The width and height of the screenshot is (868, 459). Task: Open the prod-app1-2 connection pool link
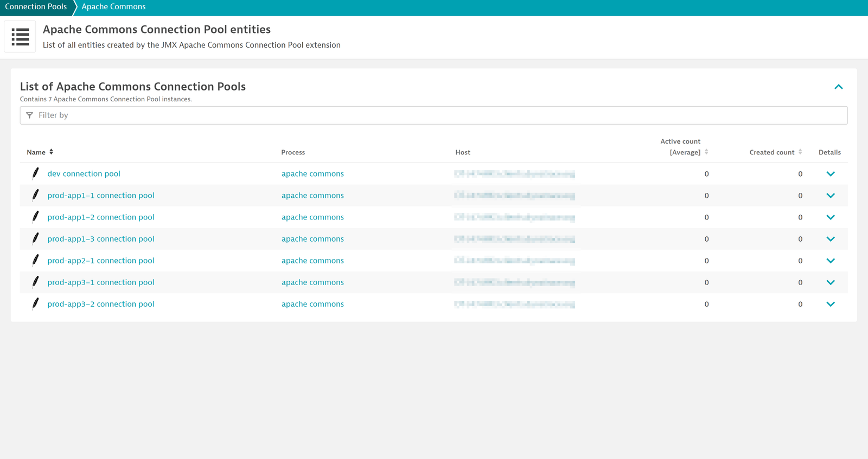(x=100, y=217)
